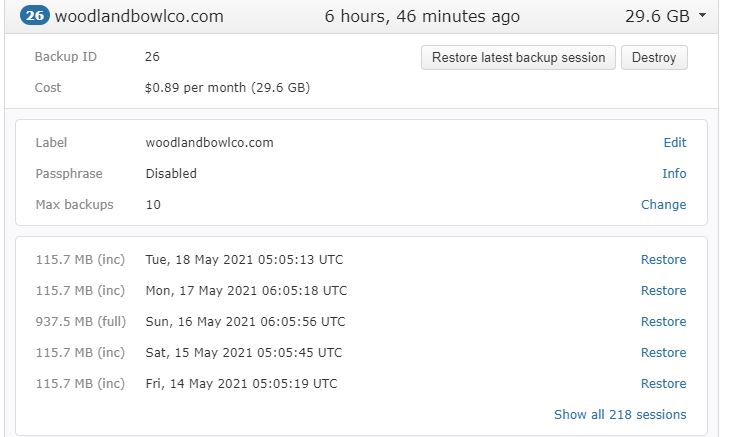The height and width of the screenshot is (437, 740).
Task: Restore the Sat, 15 May 2021 session
Action: point(663,353)
